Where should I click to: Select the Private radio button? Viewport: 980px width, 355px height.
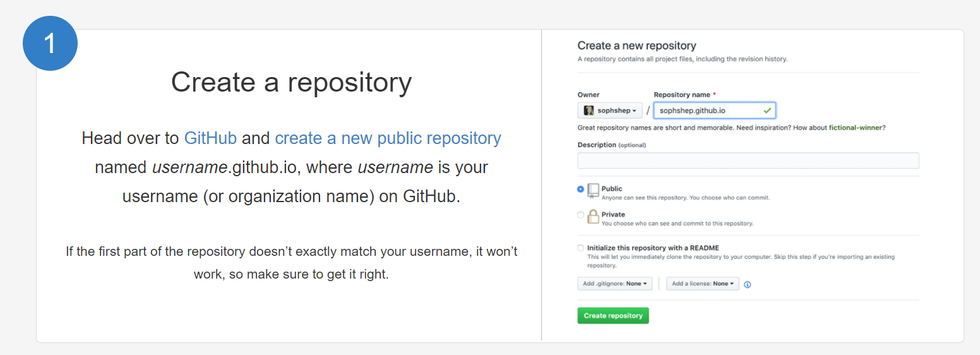[581, 215]
